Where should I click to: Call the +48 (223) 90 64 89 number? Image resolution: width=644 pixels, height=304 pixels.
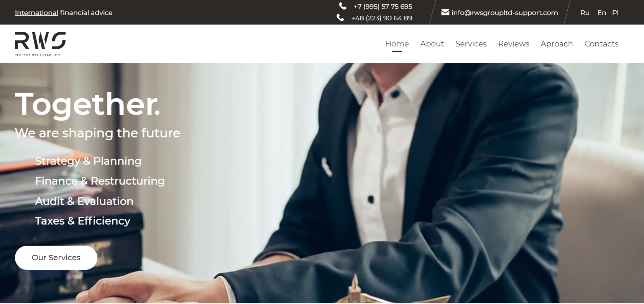382,18
